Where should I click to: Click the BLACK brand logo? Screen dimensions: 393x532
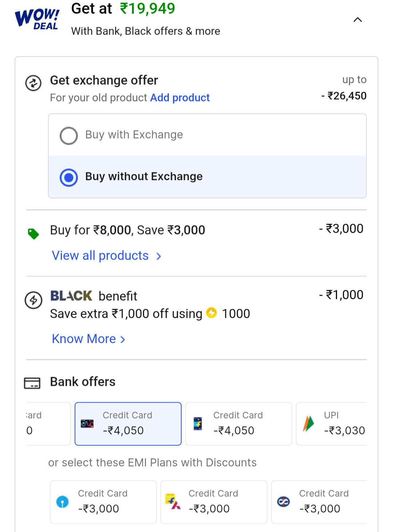click(x=71, y=296)
